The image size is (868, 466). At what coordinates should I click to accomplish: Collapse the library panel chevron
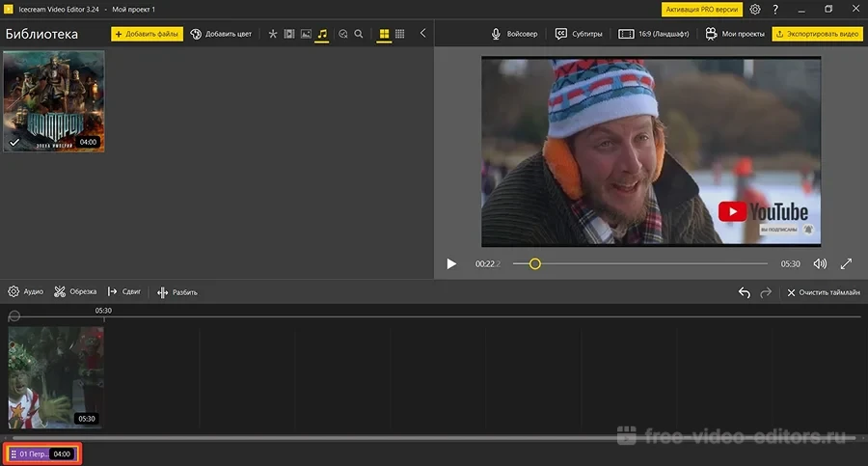(x=423, y=33)
